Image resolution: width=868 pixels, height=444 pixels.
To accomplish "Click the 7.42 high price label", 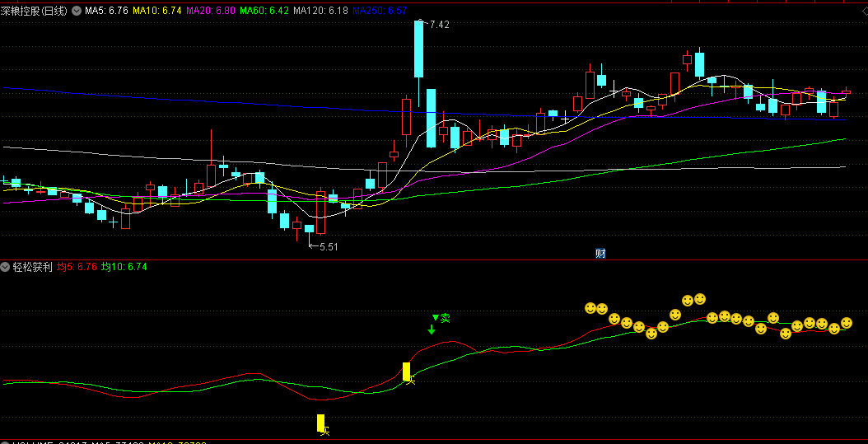I will [x=438, y=25].
